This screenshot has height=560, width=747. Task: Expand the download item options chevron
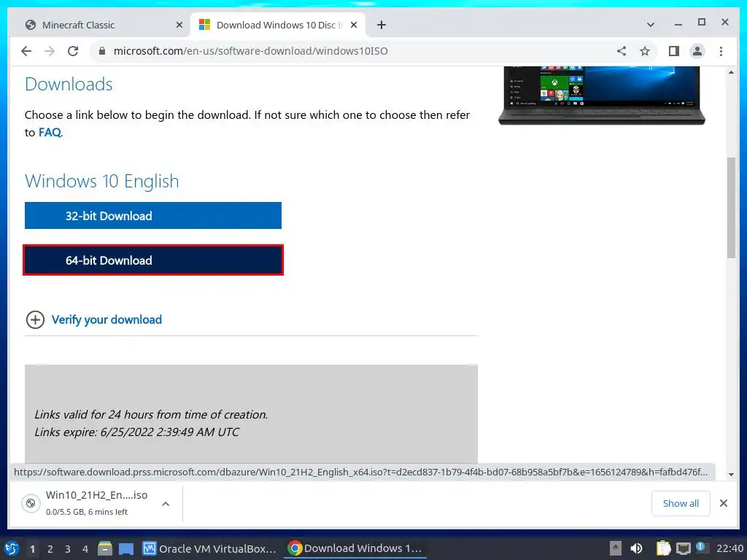(166, 504)
